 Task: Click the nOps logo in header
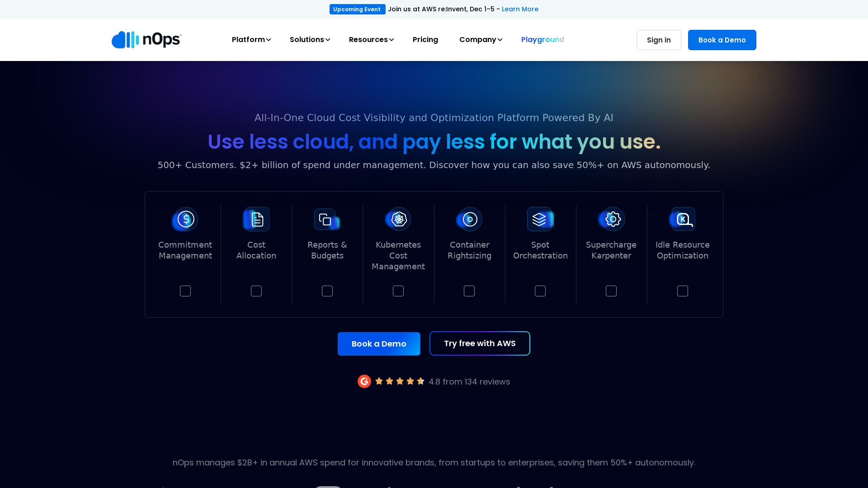pos(146,40)
